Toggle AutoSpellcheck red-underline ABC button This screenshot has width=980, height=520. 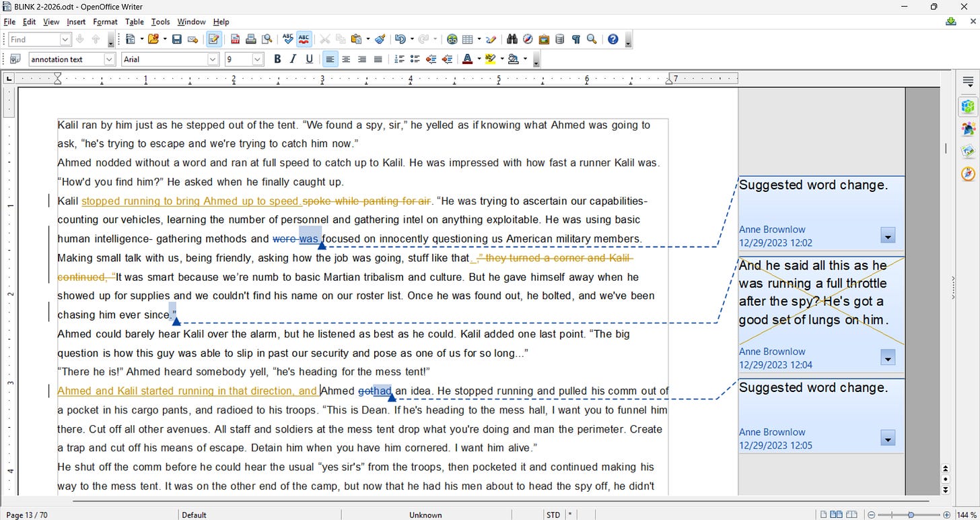tap(304, 40)
